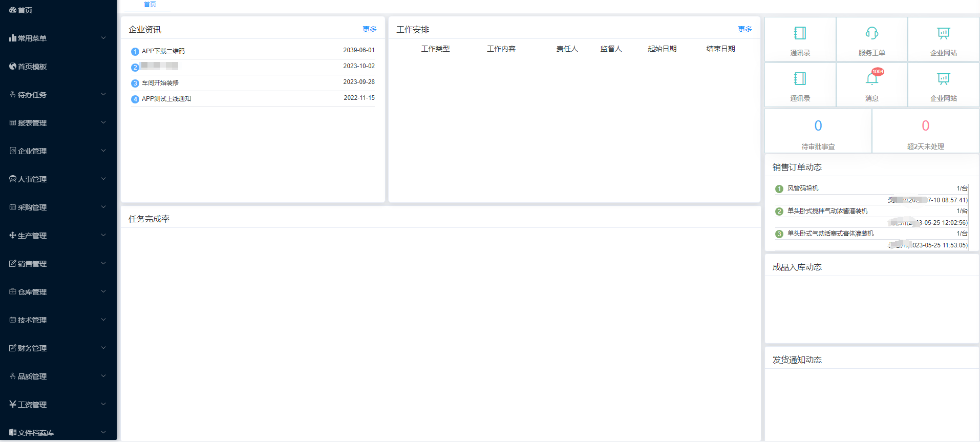Click the 结束日期 column header
Screen dimensions: 980x442
(x=721, y=49)
